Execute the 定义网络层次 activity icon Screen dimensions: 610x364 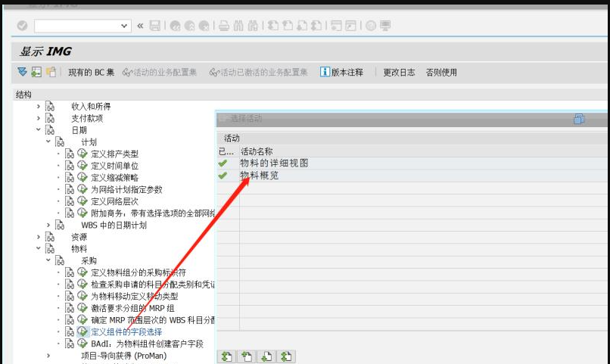point(82,201)
